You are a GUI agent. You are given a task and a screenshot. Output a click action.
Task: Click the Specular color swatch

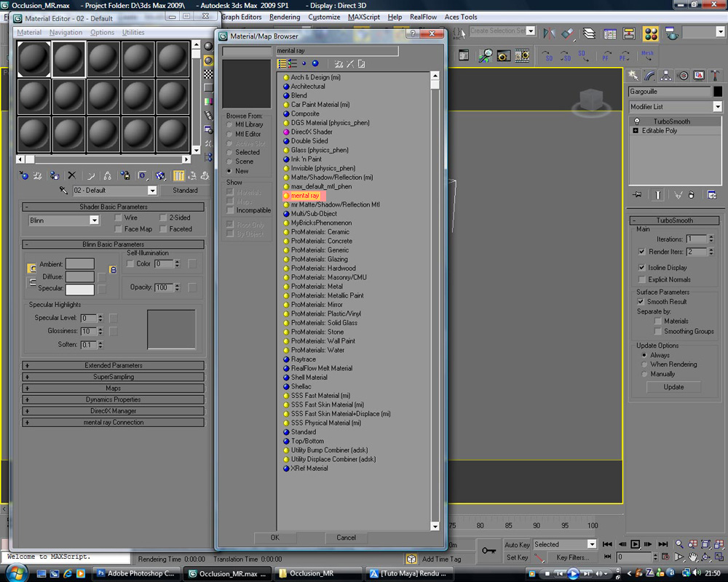click(x=80, y=289)
